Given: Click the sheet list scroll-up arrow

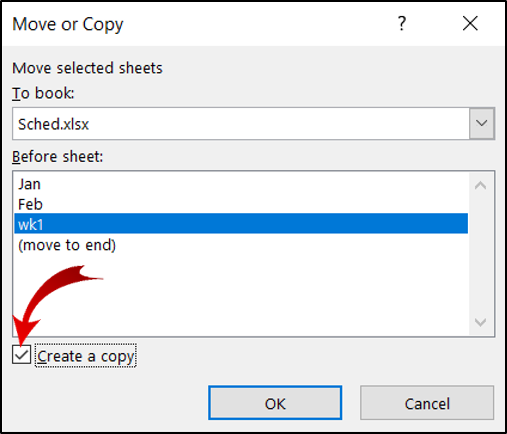Looking at the screenshot, I should click(x=480, y=185).
